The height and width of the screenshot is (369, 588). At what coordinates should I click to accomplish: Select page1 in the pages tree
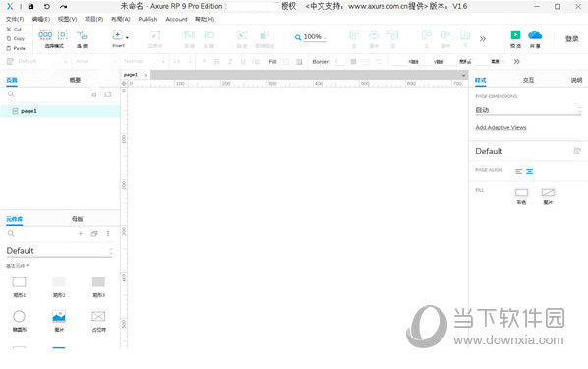point(60,111)
